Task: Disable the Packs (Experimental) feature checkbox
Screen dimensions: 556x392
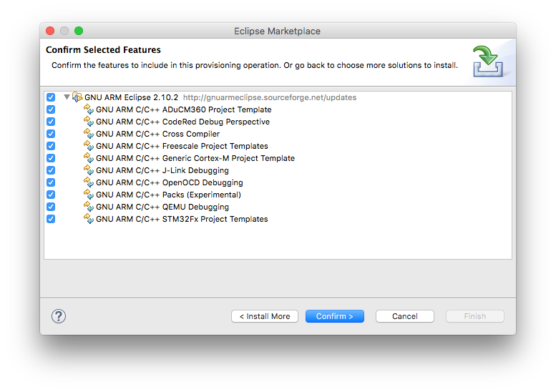Action: (51, 195)
